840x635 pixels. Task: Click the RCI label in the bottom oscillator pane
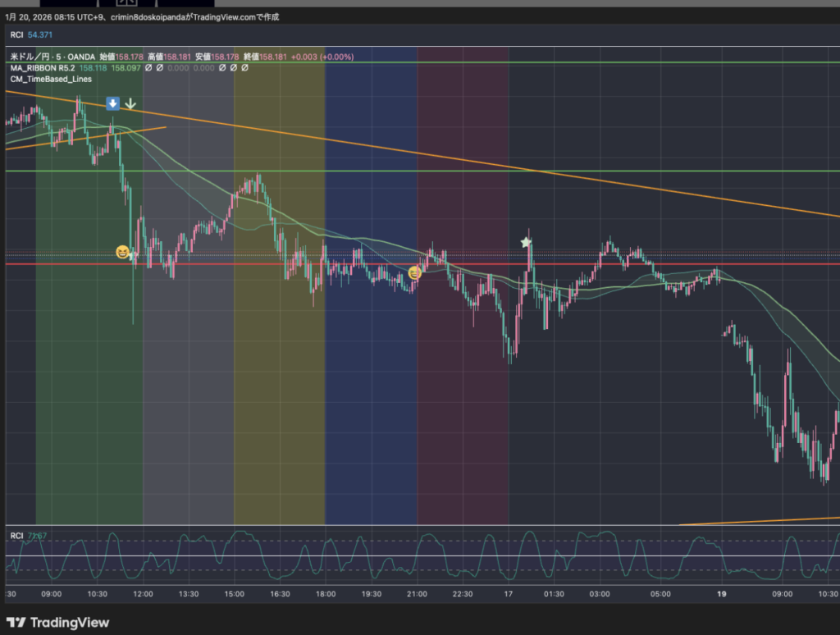pyautogui.click(x=16, y=536)
